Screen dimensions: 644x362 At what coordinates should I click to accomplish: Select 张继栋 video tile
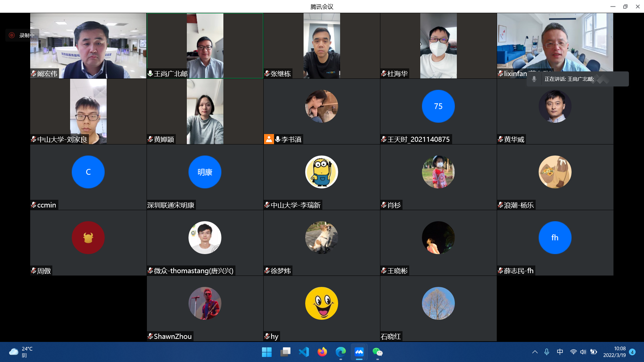pos(322,46)
